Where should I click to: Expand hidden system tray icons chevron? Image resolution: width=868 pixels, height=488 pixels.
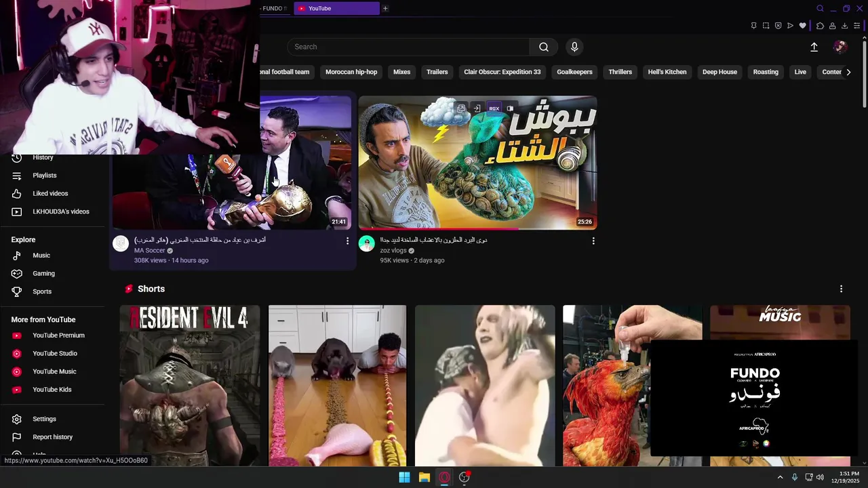tap(780, 477)
